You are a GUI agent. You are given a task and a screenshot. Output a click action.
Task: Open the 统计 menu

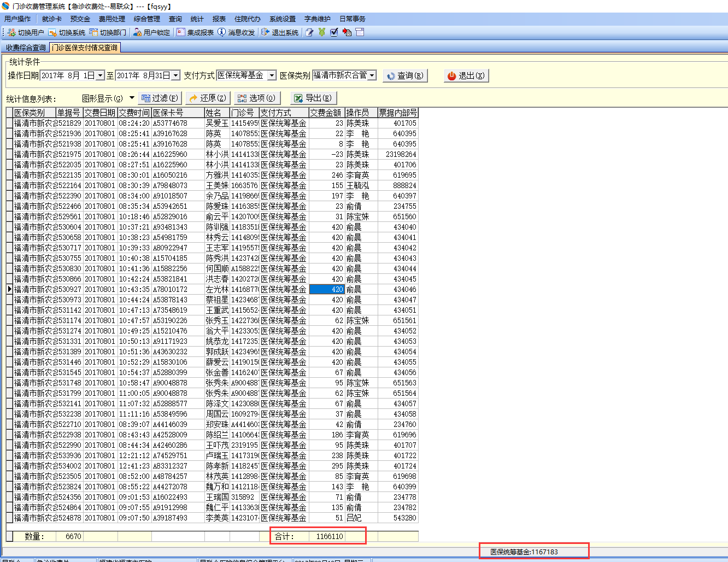click(x=197, y=19)
